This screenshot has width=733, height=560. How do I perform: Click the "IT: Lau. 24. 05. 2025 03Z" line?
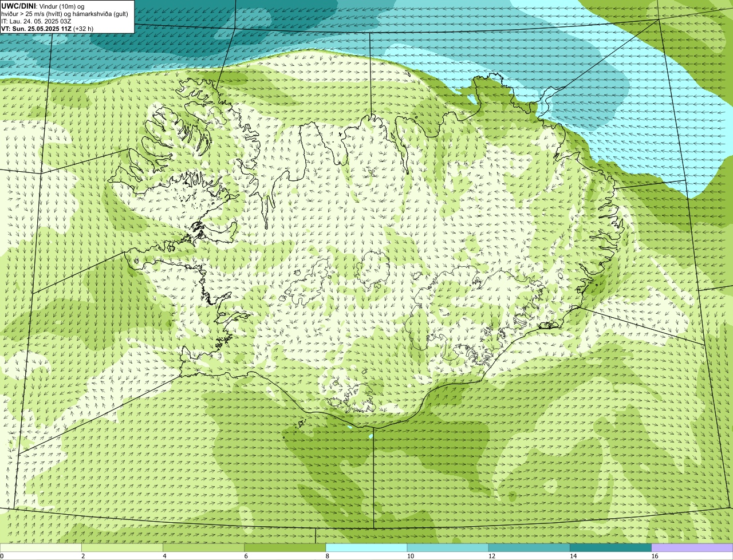point(36,21)
